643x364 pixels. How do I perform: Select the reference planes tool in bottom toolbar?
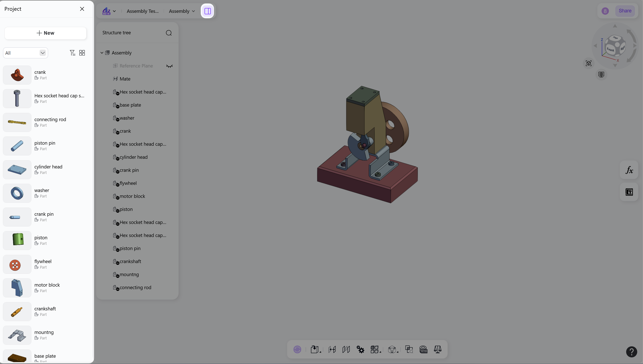pyautogui.click(x=346, y=349)
